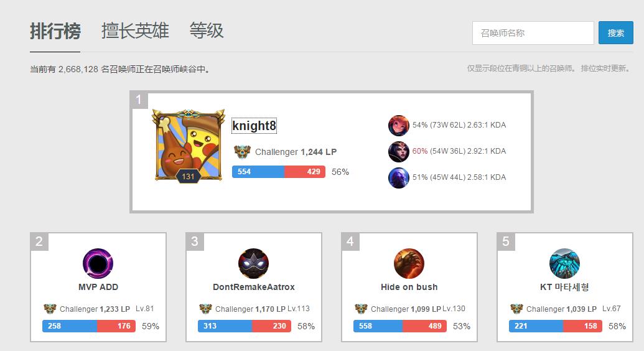Click the red-haired champion icon with 54% winrate
The height and width of the screenshot is (351, 644).
(398, 125)
